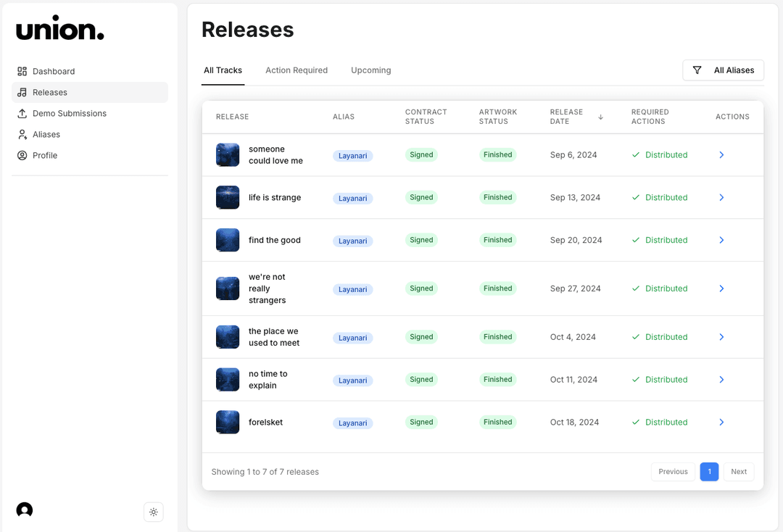783x532 pixels.
Task: Expand the 'life is strange' row chevron
Action: pos(721,197)
